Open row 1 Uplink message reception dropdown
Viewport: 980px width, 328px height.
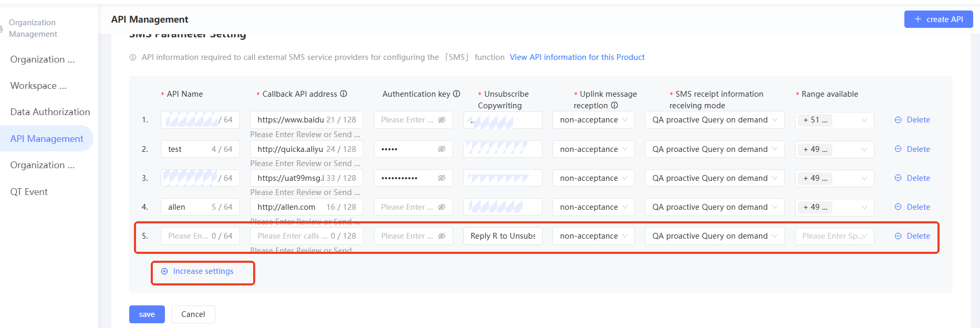pyautogui.click(x=593, y=120)
